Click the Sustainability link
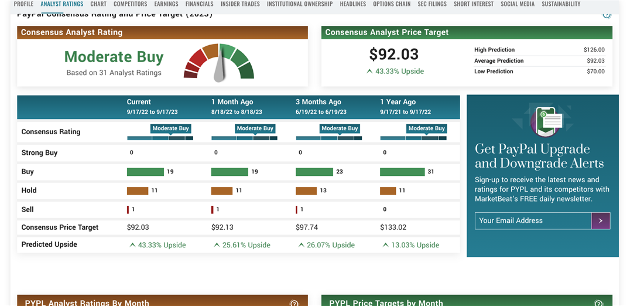Screen dimensions: 644x306 tap(561, 4)
